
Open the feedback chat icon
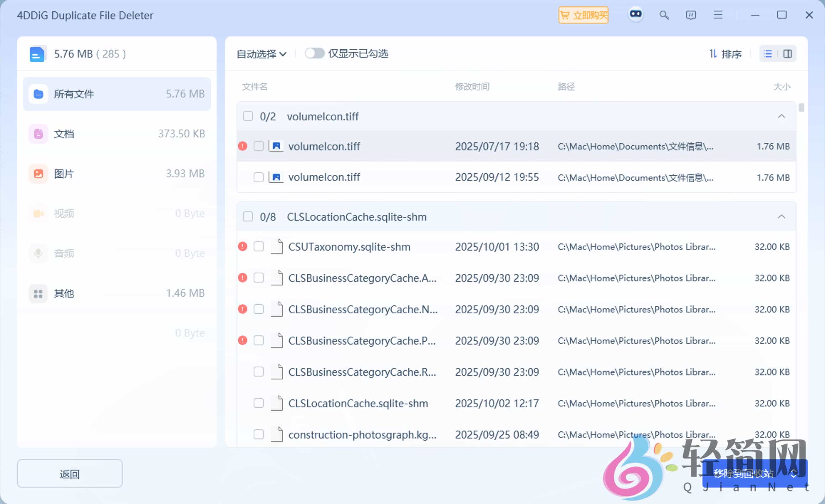pyautogui.click(x=691, y=15)
